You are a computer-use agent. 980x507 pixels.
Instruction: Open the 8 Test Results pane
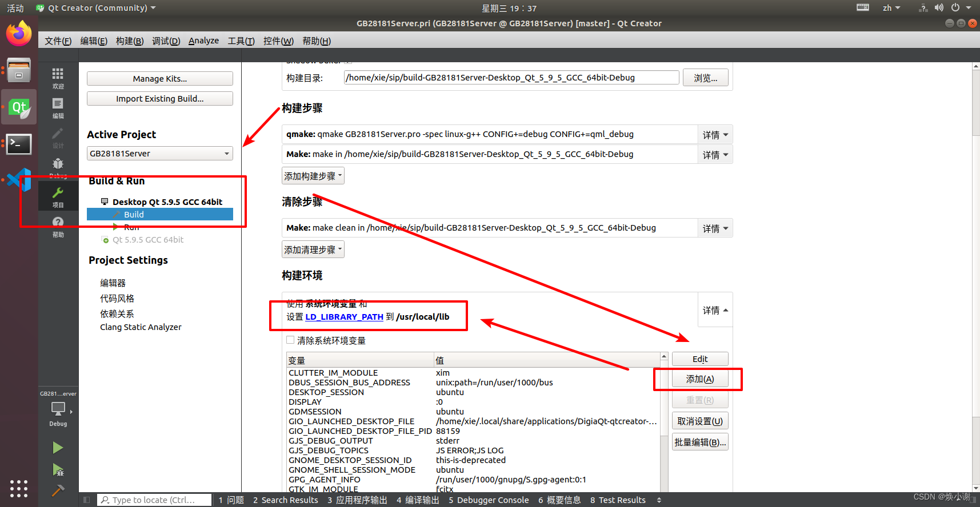(x=618, y=500)
